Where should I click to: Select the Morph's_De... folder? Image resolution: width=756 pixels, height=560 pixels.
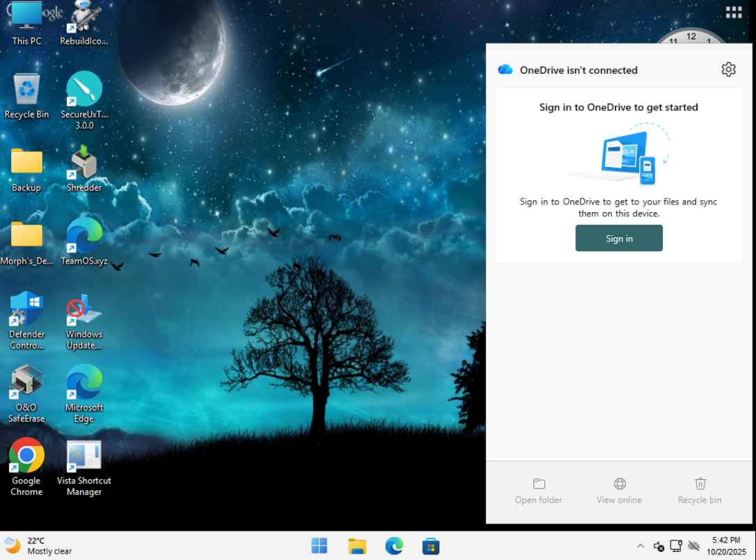pos(26,243)
